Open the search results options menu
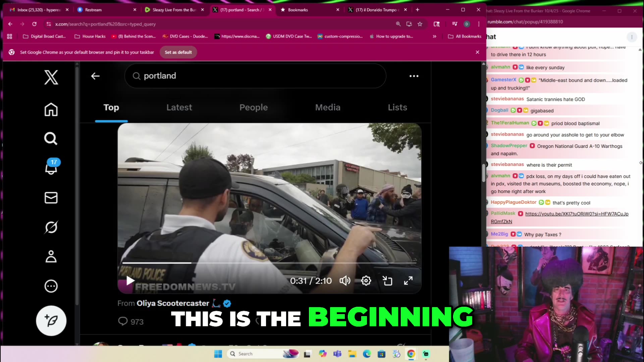The image size is (644, 362). [414, 76]
